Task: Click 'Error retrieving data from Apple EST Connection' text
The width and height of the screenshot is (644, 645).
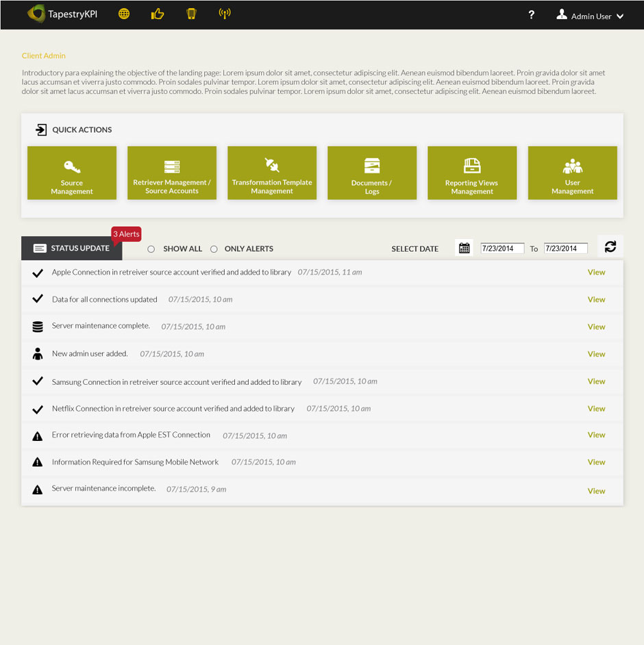Action: pyautogui.click(x=131, y=435)
